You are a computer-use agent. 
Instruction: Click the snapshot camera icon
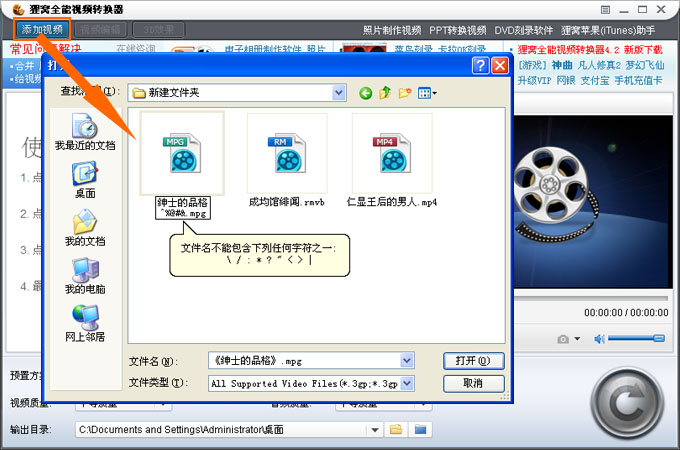(563, 339)
